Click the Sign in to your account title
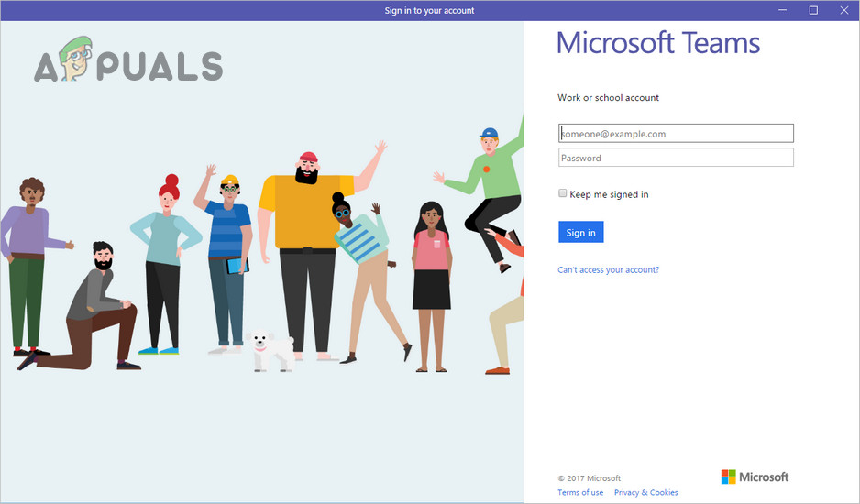This screenshot has width=860, height=504. click(429, 10)
